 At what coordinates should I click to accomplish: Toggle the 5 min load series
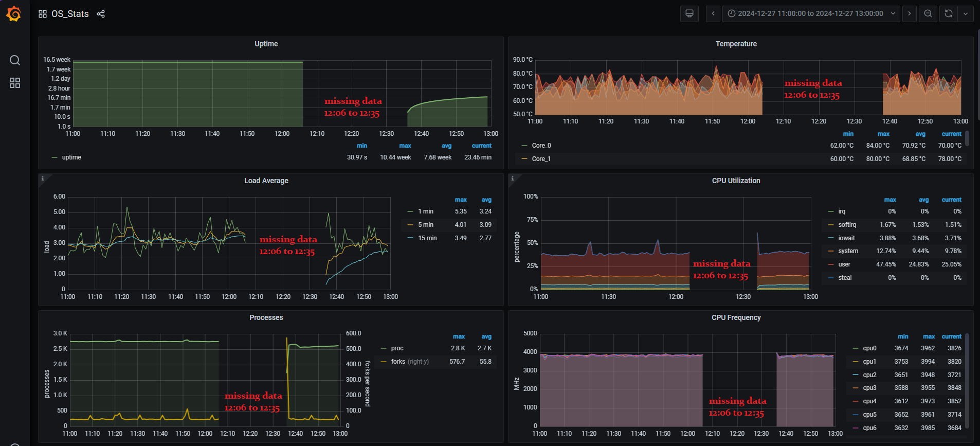(426, 225)
